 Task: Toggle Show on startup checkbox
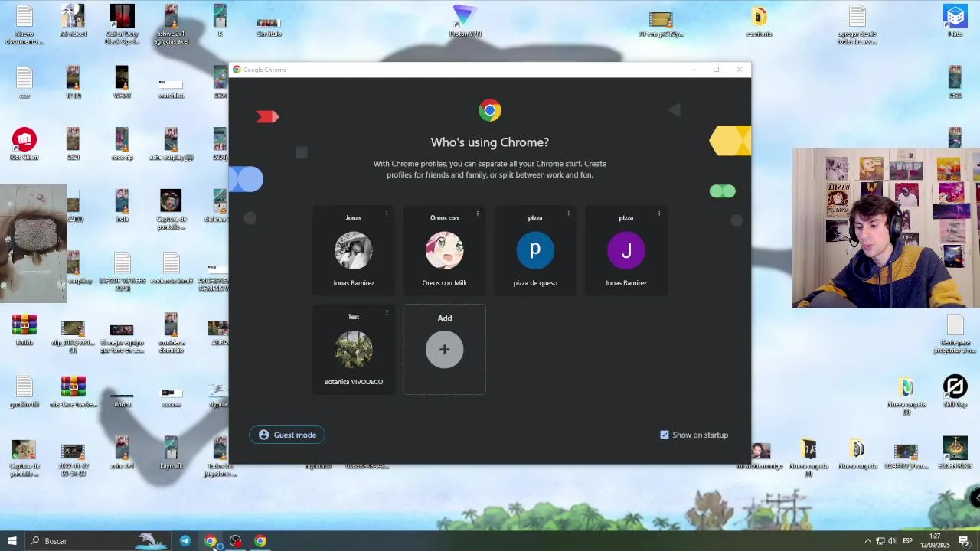(x=665, y=435)
